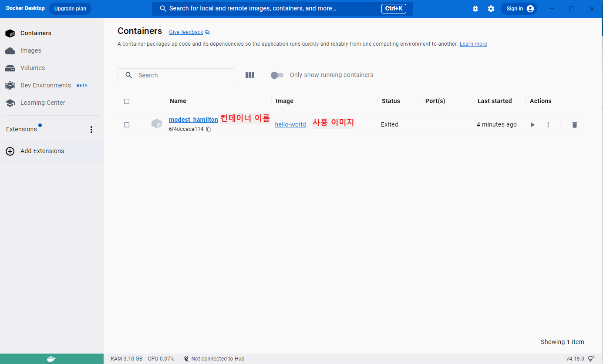The height and width of the screenshot is (364, 603).
Task: Sort by the Name column header
Action: pos(178,101)
